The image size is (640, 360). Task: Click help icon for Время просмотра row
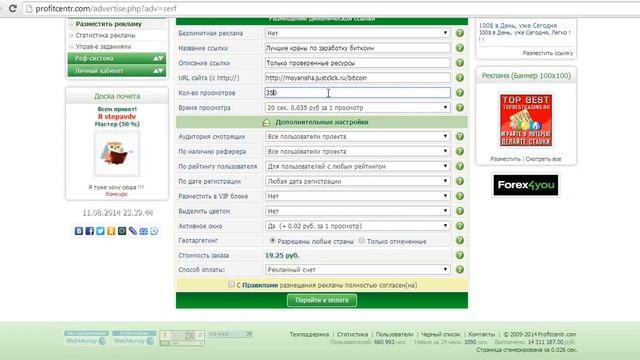pos(460,107)
